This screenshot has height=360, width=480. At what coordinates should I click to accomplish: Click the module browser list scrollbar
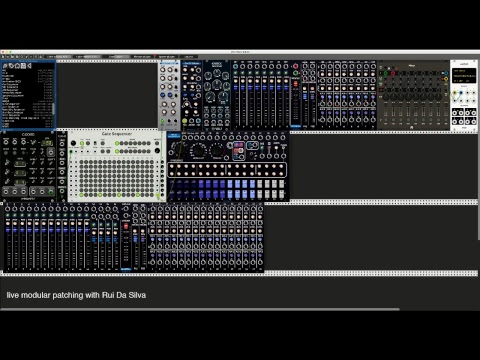coord(53,109)
